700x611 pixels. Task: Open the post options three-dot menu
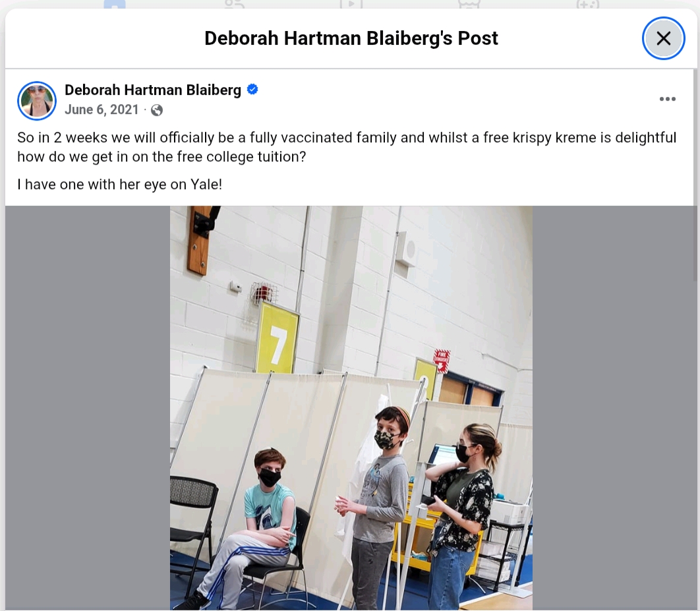pos(668,99)
